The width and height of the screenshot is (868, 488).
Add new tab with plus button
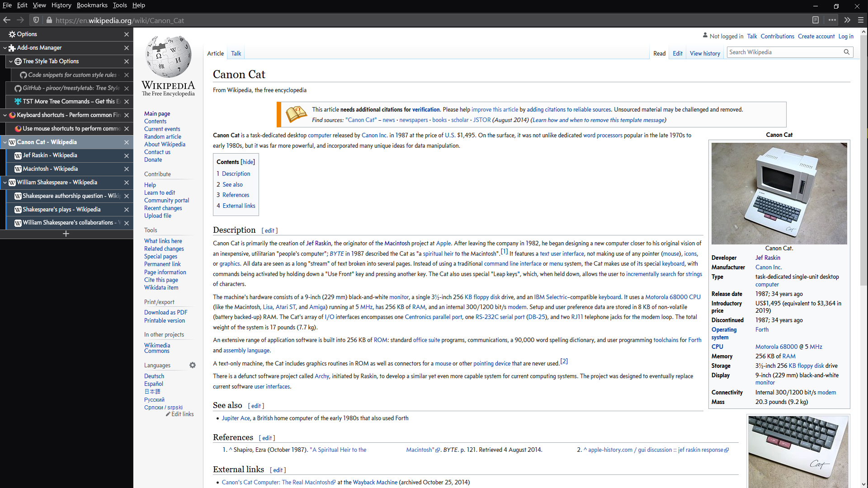pos(66,234)
